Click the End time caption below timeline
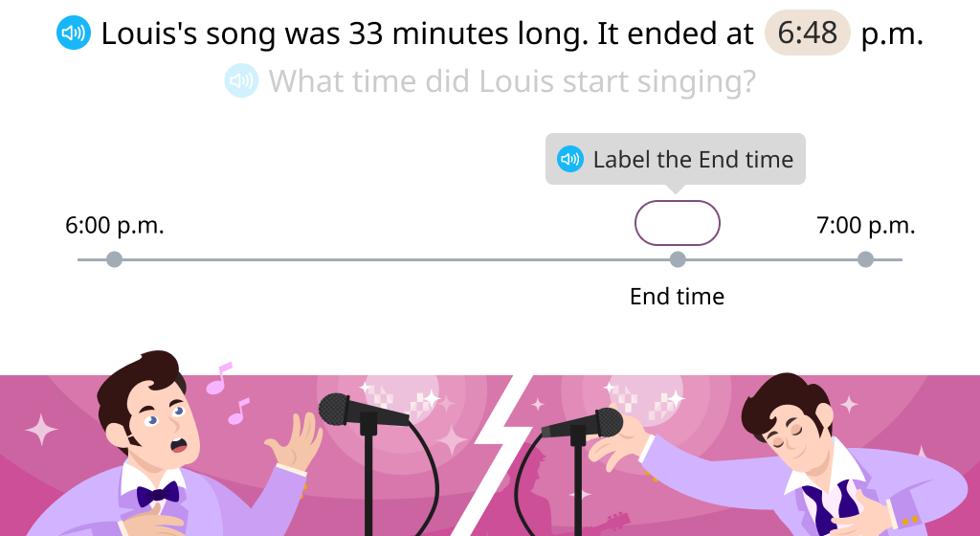 [678, 296]
